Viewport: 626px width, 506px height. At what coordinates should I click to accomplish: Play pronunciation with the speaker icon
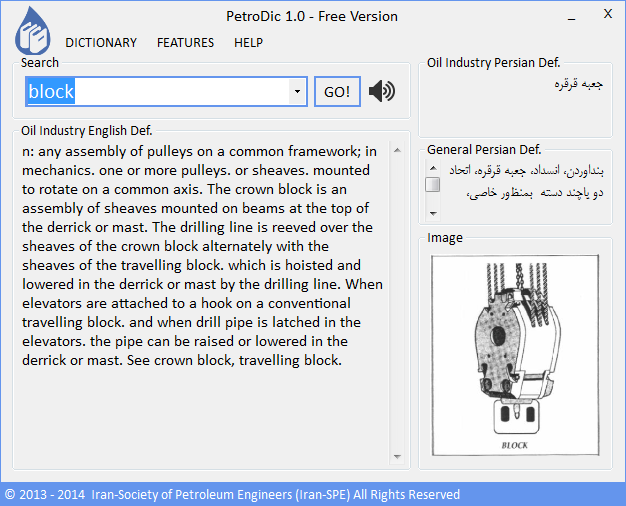(x=382, y=91)
